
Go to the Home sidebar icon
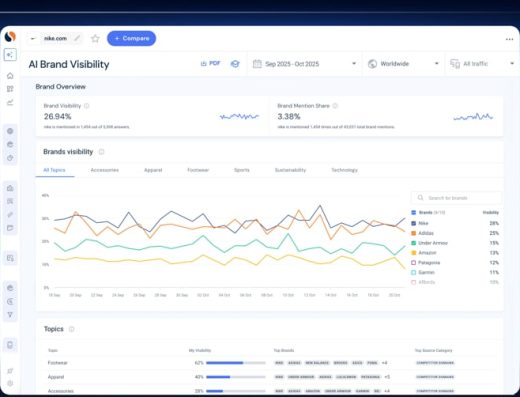tap(10, 76)
